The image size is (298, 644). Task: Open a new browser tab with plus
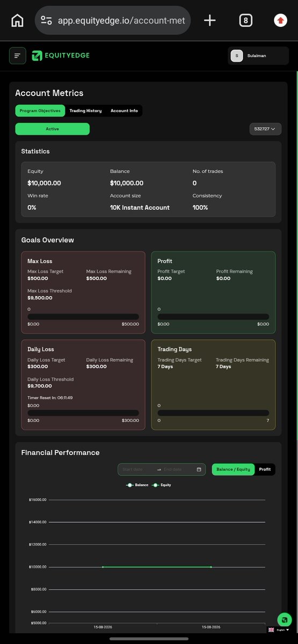[210, 20]
